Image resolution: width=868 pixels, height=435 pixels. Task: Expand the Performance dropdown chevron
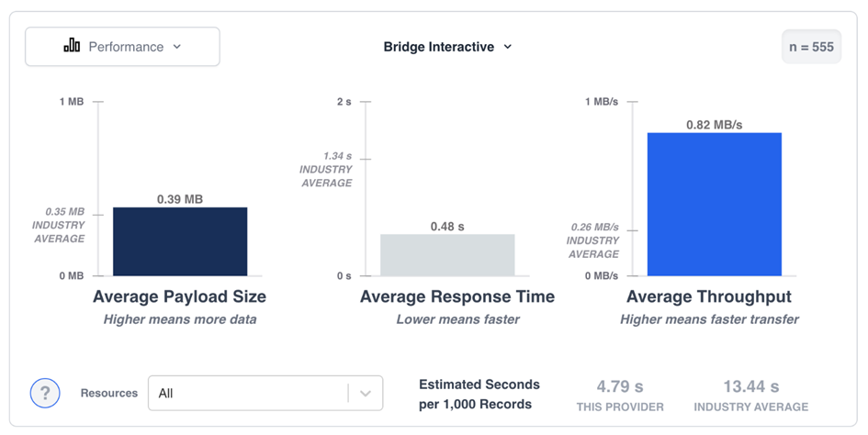click(x=177, y=47)
